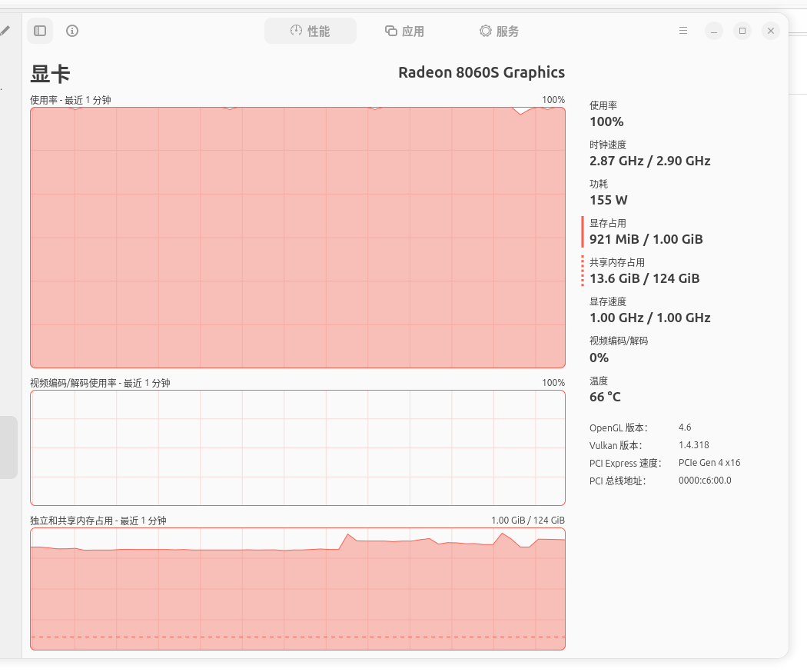Click the 温度 label
The height and width of the screenshot is (672, 807).
point(599,381)
